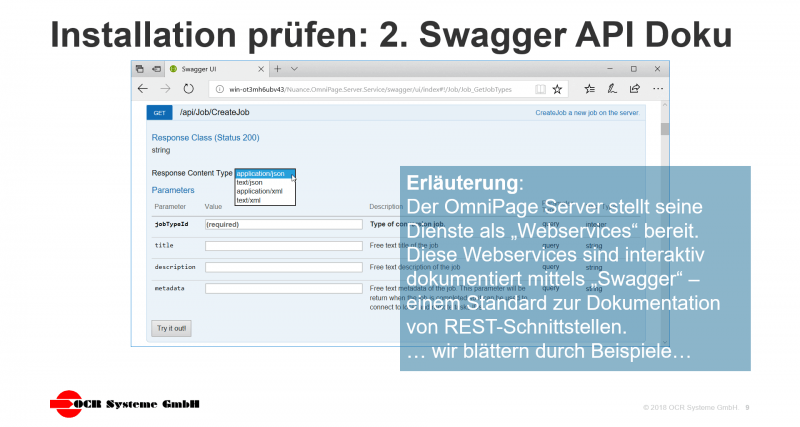Click the description parameter input field

(284, 267)
